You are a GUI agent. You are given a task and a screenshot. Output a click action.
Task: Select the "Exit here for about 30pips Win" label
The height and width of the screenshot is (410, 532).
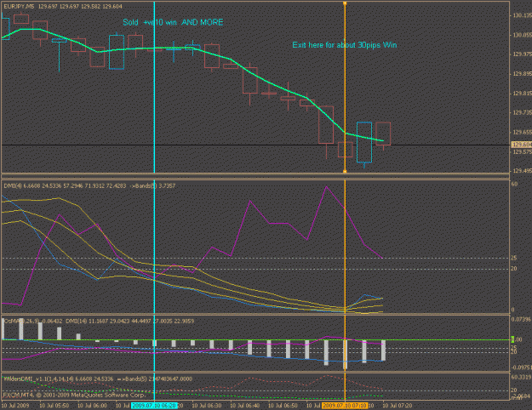(345, 45)
